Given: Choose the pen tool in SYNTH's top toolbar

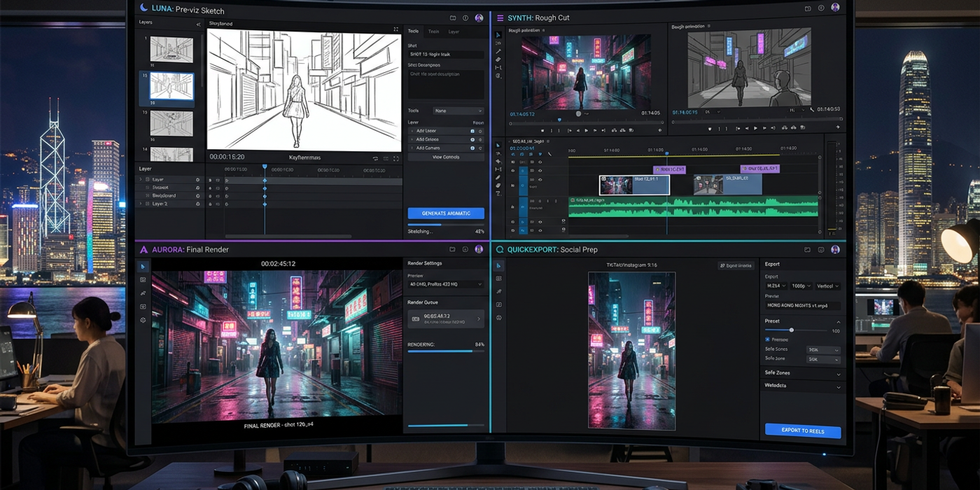Looking at the screenshot, I should pyautogui.click(x=498, y=51).
